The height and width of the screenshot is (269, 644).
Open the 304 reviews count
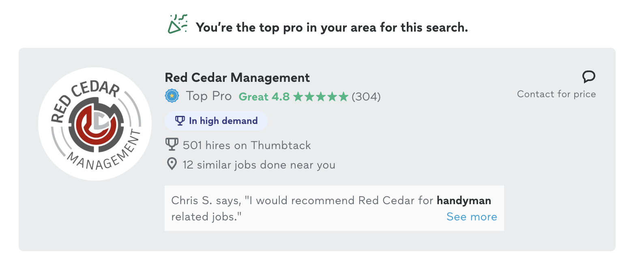tap(366, 97)
